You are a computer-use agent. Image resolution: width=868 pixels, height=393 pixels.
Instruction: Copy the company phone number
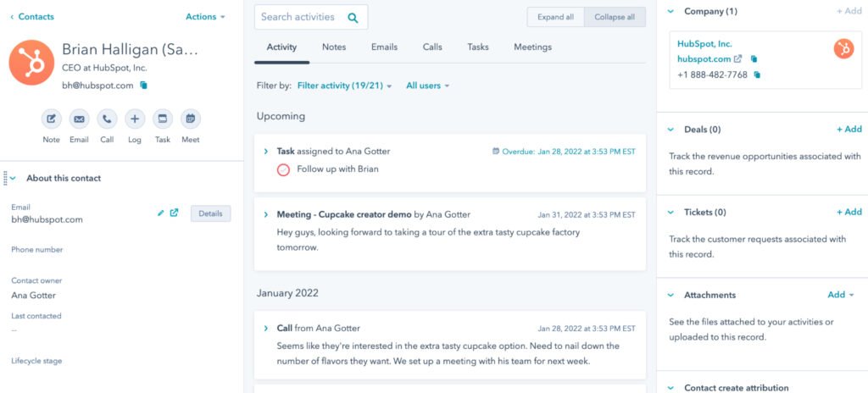click(x=757, y=75)
